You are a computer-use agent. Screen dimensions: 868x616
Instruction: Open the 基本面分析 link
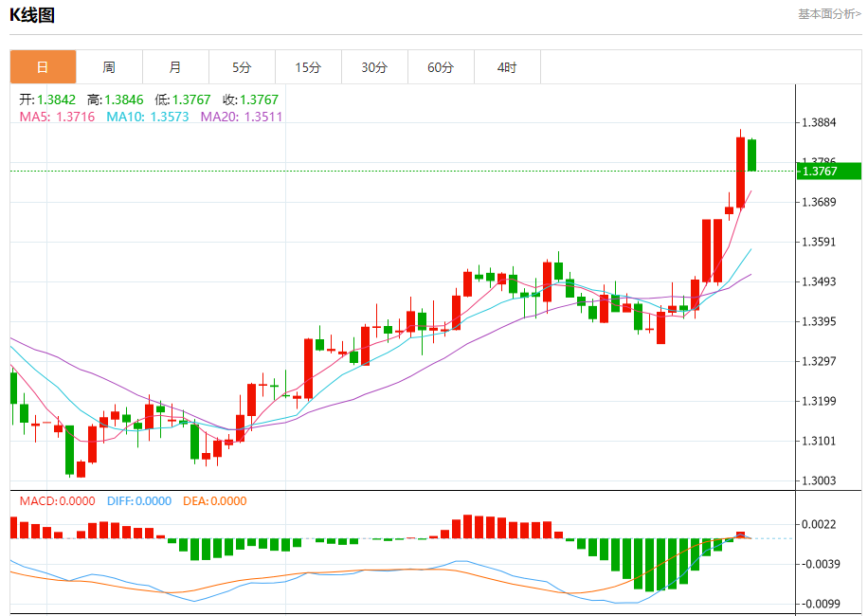tap(829, 14)
